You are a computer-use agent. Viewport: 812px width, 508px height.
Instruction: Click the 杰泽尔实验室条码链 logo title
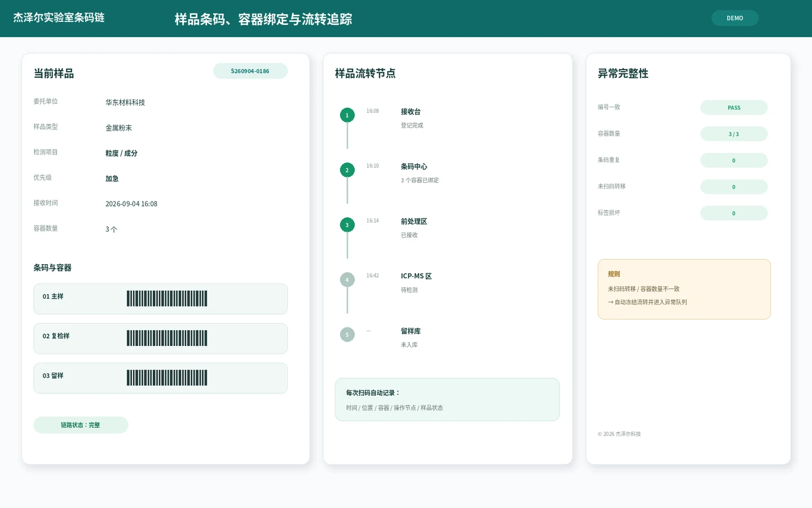click(59, 17)
